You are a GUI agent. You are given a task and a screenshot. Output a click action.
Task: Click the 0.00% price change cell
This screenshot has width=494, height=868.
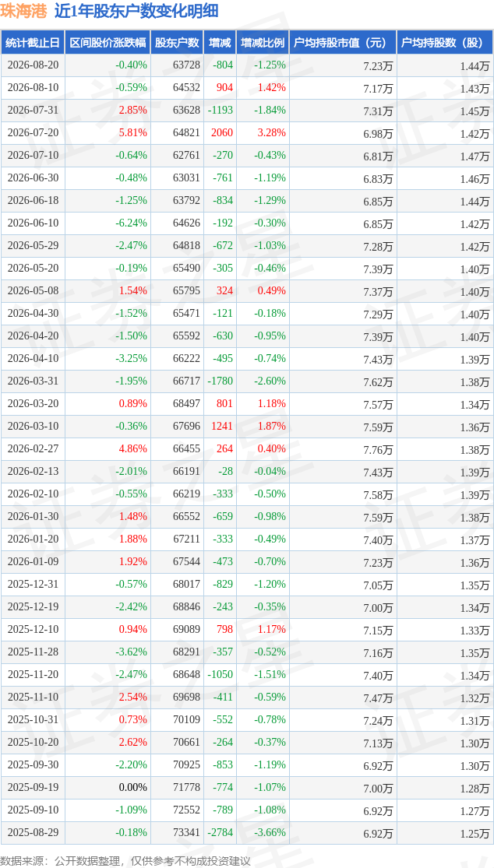click(x=133, y=787)
